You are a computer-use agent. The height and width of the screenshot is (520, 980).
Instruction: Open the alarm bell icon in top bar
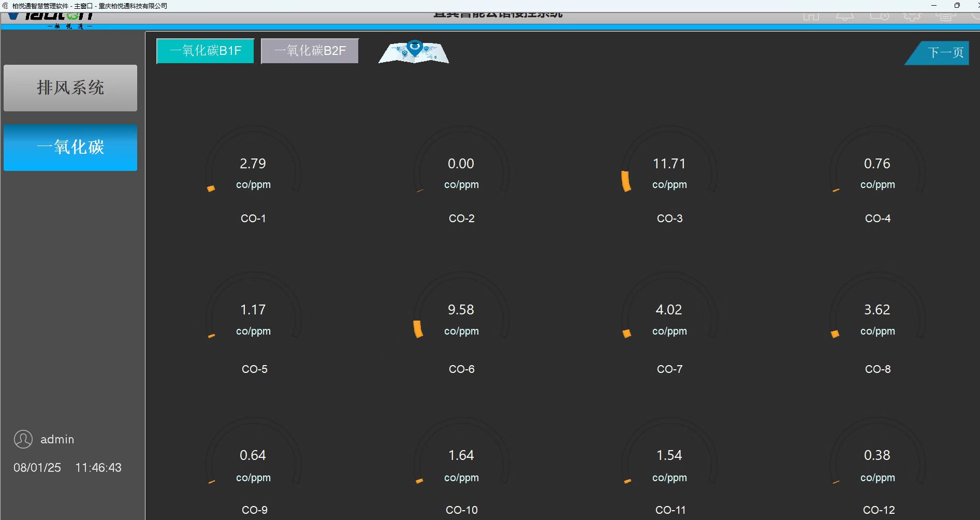click(844, 17)
